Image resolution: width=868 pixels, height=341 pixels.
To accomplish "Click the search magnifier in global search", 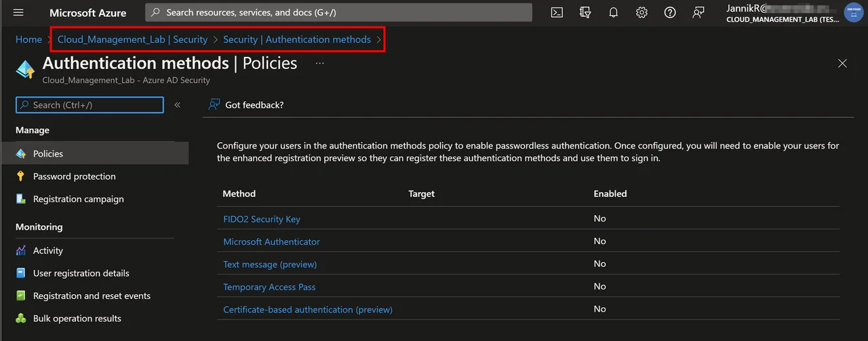I will point(156,12).
